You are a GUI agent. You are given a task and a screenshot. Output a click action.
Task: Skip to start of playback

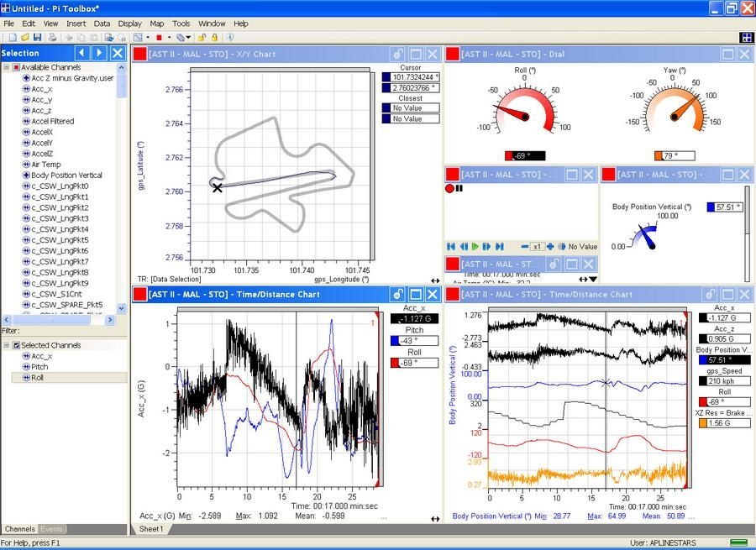click(x=451, y=246)
